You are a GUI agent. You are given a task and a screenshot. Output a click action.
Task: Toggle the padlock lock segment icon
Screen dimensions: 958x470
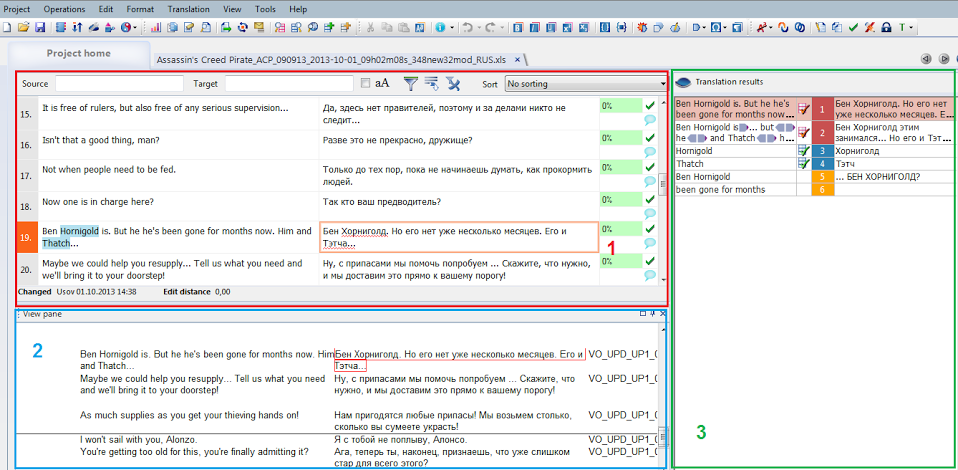886,27
